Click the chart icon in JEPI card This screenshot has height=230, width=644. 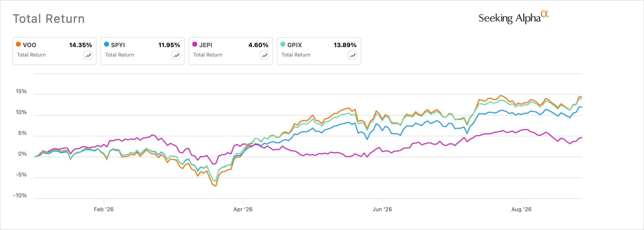(264, 55)
